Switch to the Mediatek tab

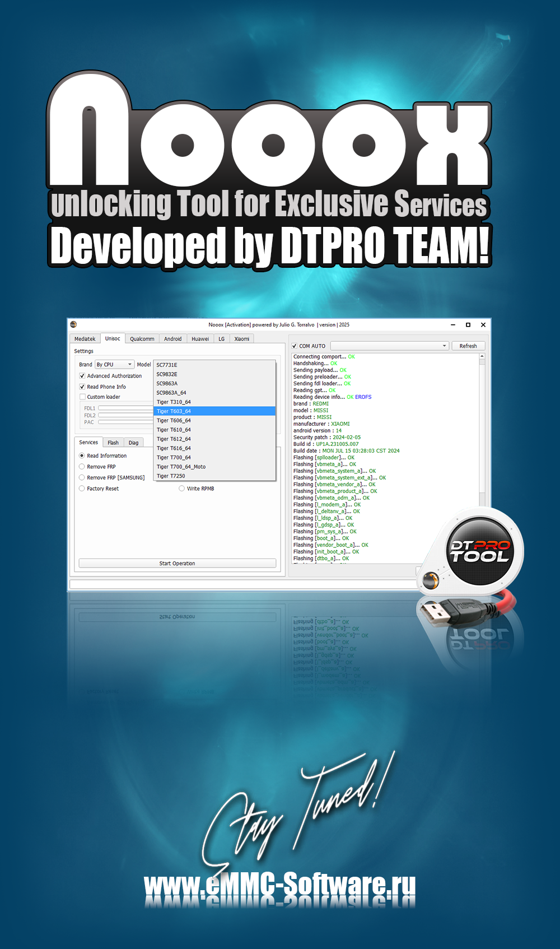85,339
